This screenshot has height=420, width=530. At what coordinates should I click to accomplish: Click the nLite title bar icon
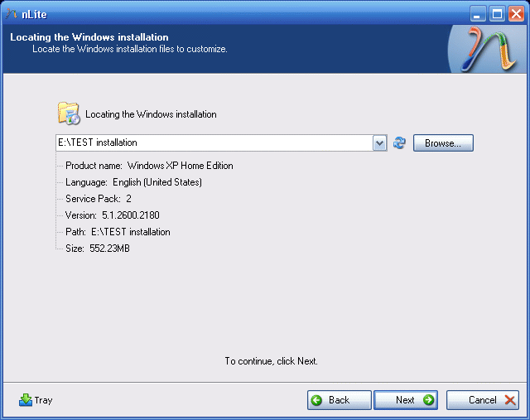tap(12, 14)
